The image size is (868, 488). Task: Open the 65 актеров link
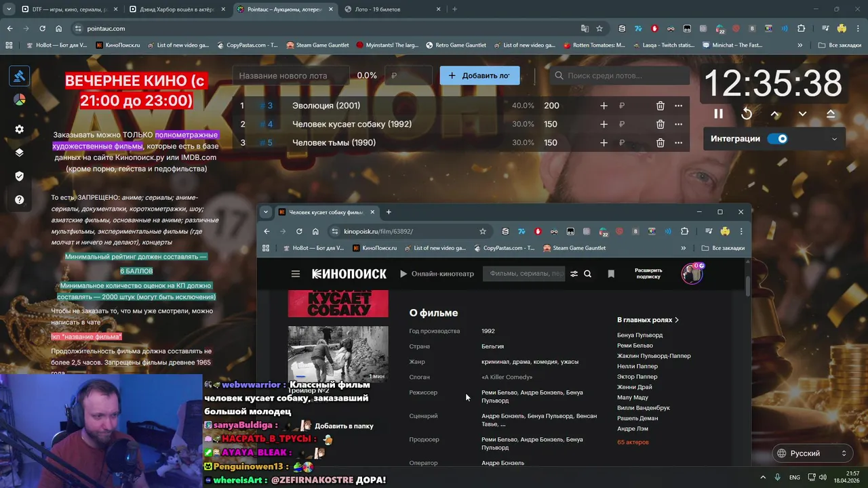tap(633, 442)
